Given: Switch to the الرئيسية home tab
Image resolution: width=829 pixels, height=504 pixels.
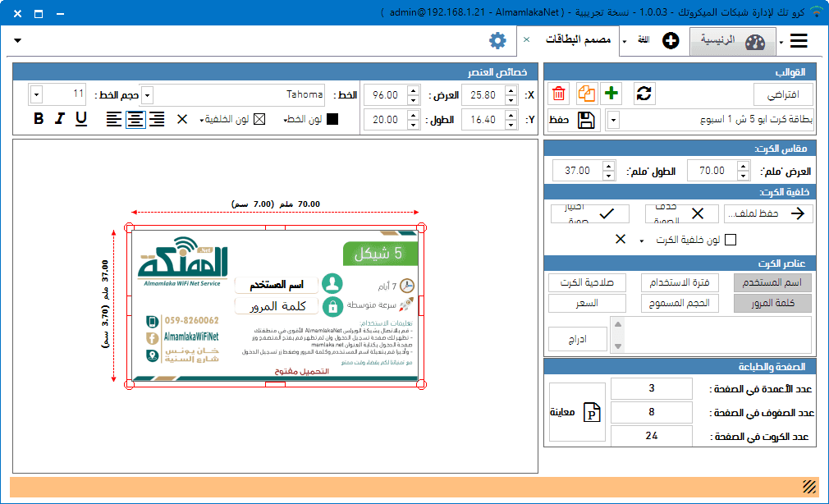Looking at the screenshot, I should (x=733, y=41).
